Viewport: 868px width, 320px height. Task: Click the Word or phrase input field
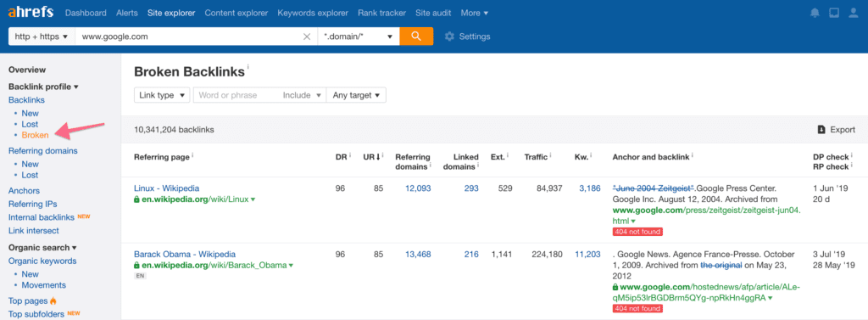coord(236,95)
